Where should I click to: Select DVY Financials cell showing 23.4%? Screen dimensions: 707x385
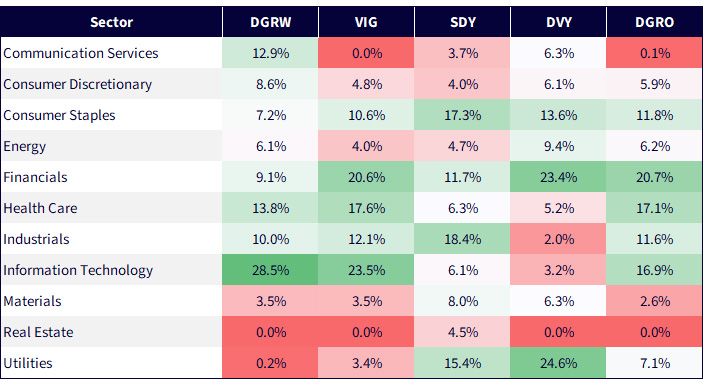point(558,177)
